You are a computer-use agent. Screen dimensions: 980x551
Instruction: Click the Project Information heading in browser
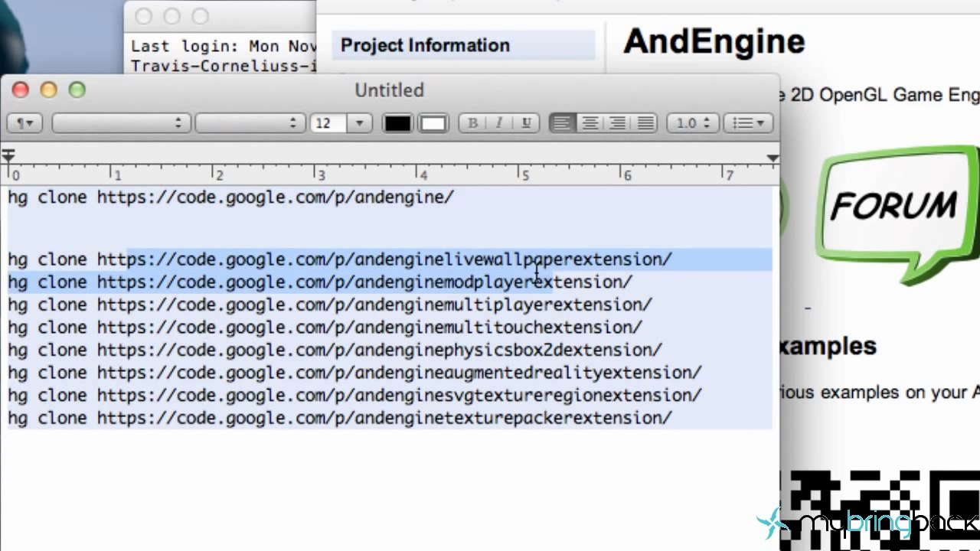tap(425, 45)
